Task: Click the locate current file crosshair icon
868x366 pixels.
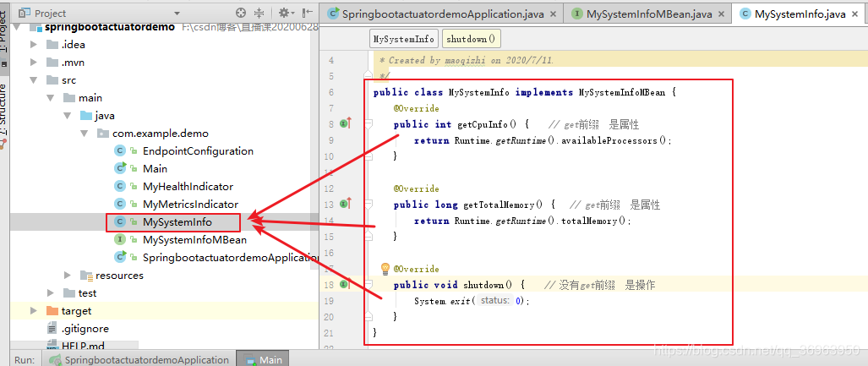Action: [240, 13]
